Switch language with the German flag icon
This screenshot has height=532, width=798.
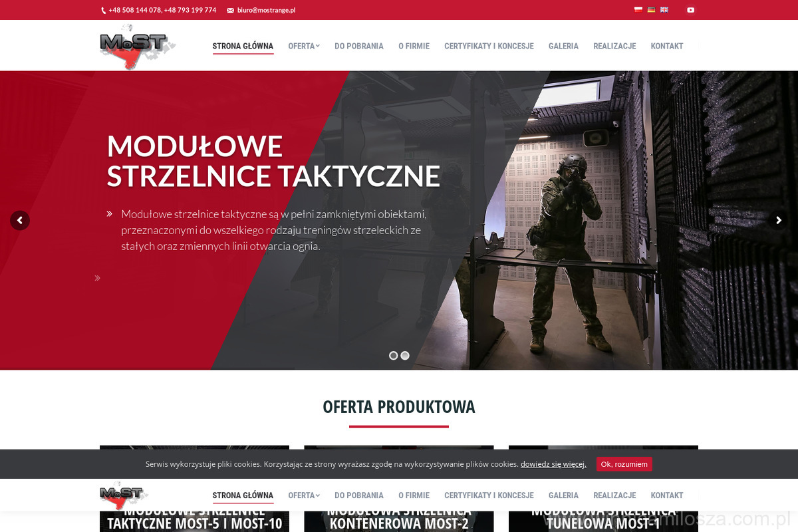click(x=651, y=10)
